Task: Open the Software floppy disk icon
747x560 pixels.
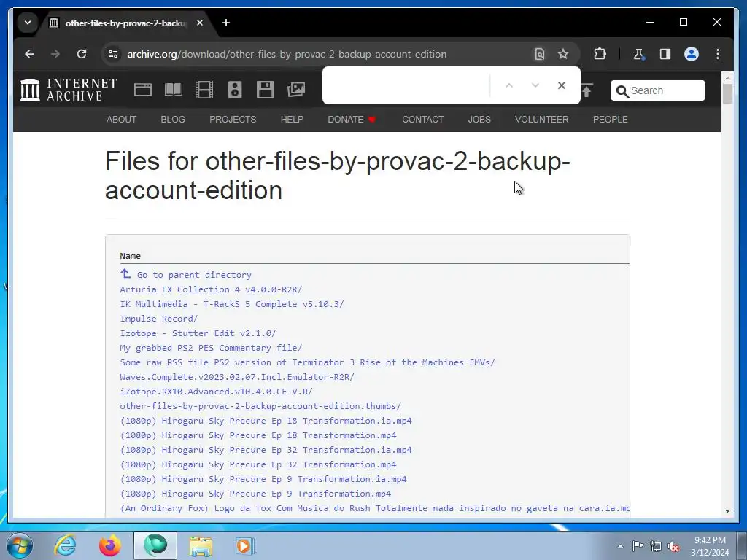Action: click(266, 90)
